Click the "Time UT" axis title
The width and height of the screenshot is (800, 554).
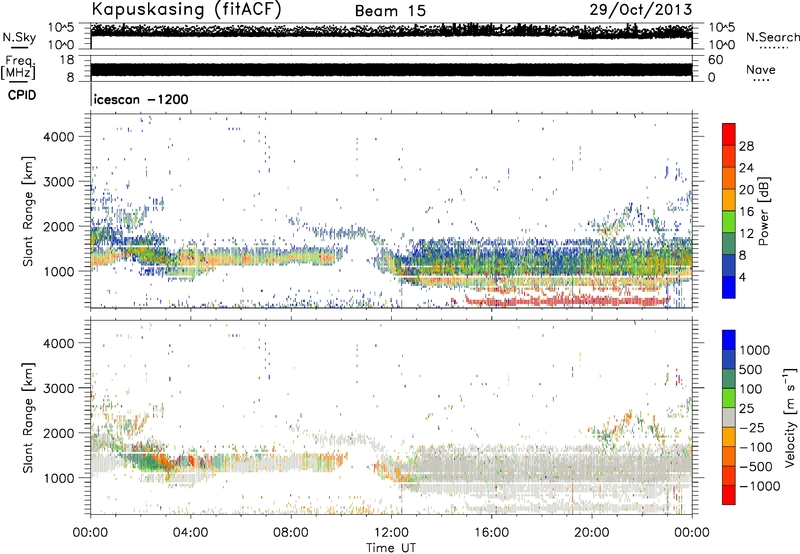pos(391,548)
